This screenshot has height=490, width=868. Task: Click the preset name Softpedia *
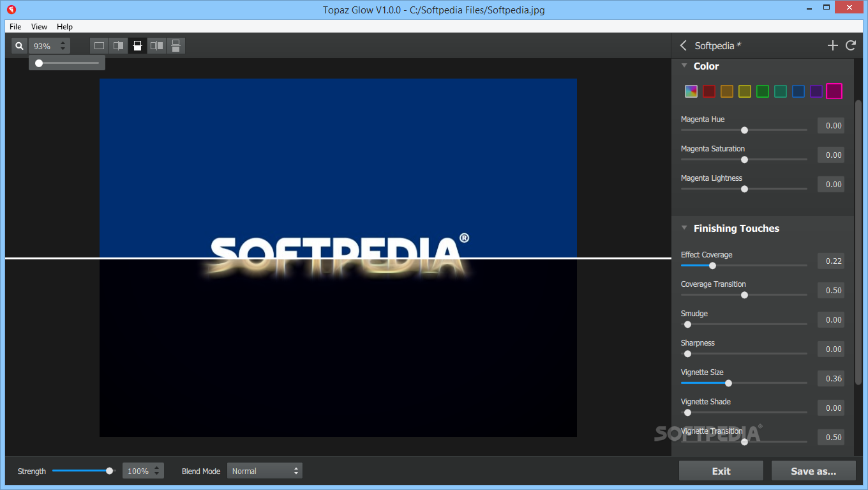[x=718, y=46]
